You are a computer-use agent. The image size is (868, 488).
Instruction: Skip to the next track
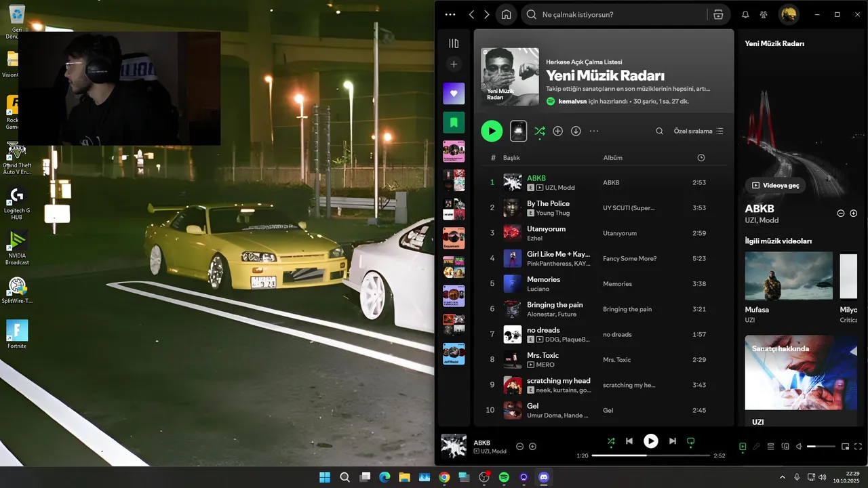coord(672,441)
